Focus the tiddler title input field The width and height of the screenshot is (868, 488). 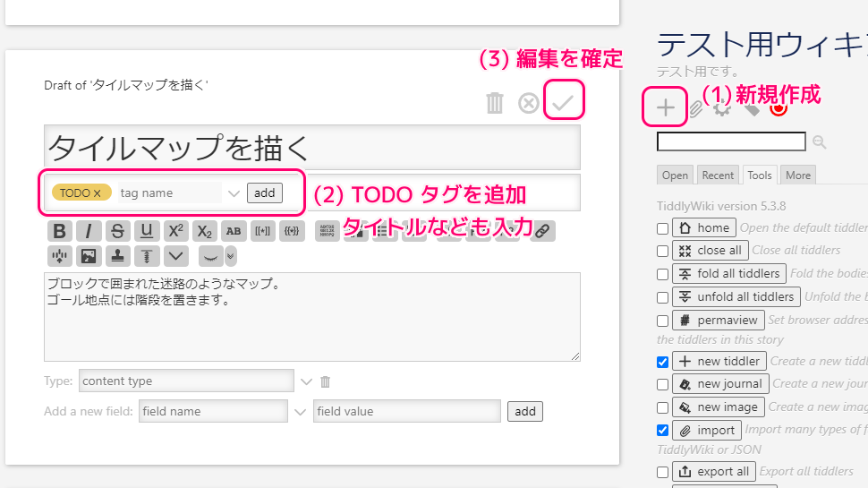pyautogui.click(x=312, y=148)
